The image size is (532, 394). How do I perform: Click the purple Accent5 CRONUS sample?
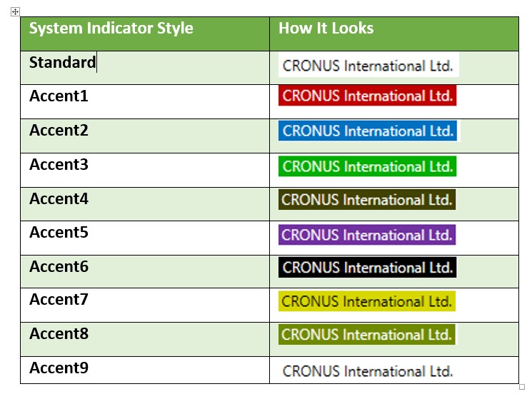[x=367, y=235]
